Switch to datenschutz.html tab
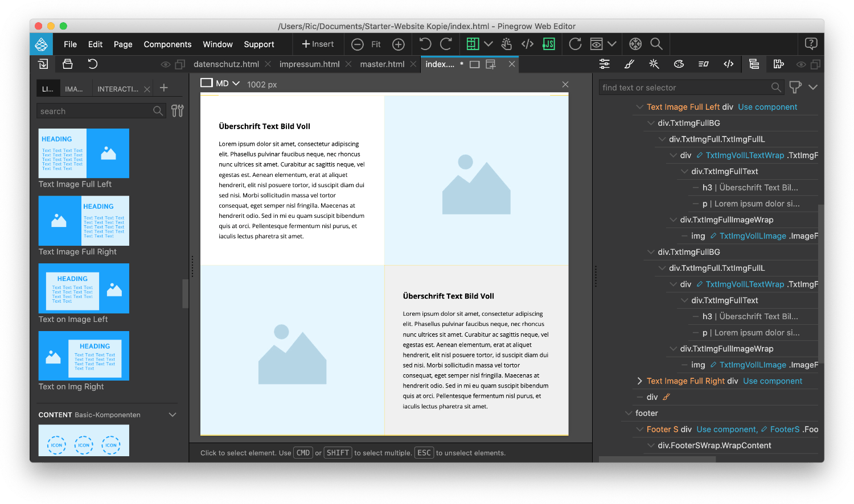Viewport: 854px width, 504px height. (x=226, y=64)
